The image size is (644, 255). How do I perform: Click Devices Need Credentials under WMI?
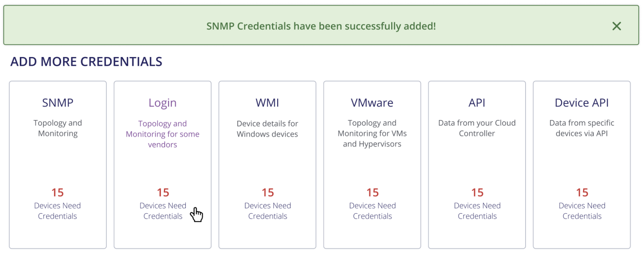(x=267, y=211)
